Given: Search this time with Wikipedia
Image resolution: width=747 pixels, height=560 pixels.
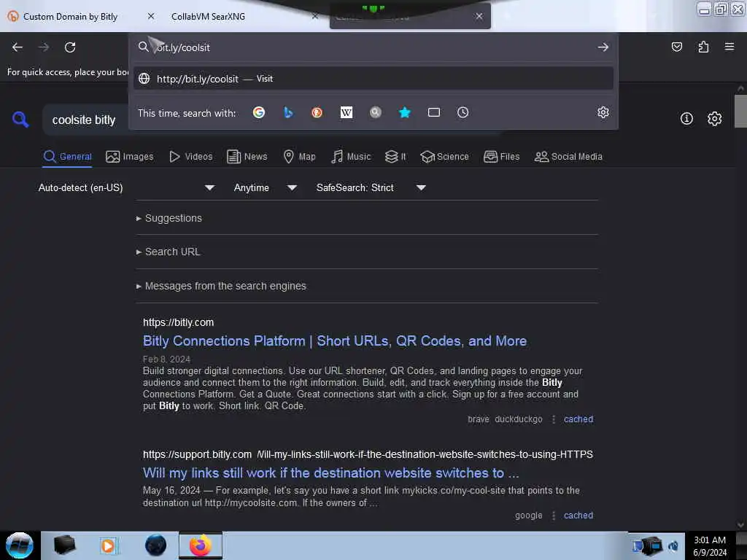Looking at the screenshot, I should click(347, 112).
